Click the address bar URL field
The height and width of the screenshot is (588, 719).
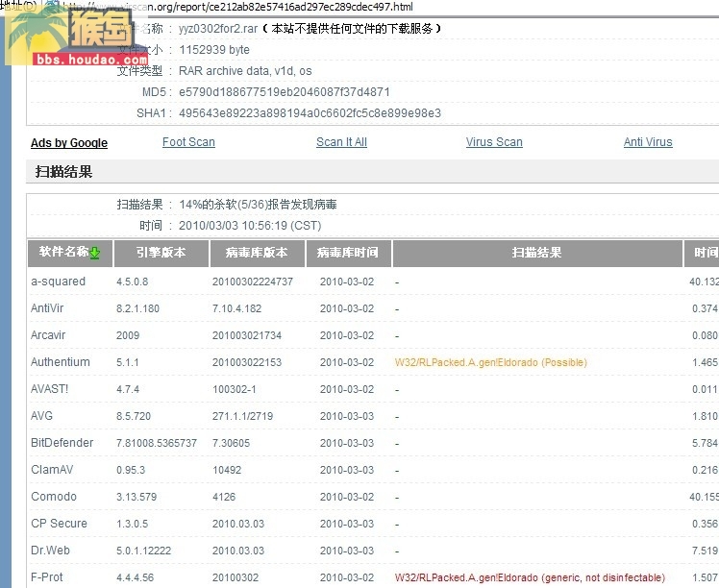pyautogui.click(x=238, y=7)
